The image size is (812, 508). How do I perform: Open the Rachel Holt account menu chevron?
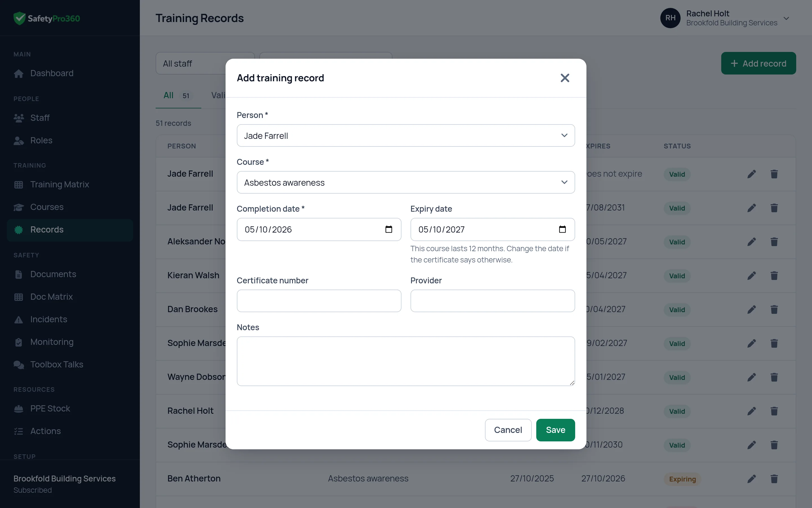[x=786, y=18]
